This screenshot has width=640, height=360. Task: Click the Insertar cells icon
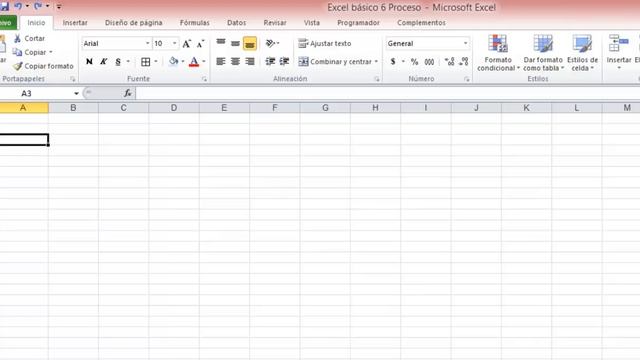click(618, 43)
